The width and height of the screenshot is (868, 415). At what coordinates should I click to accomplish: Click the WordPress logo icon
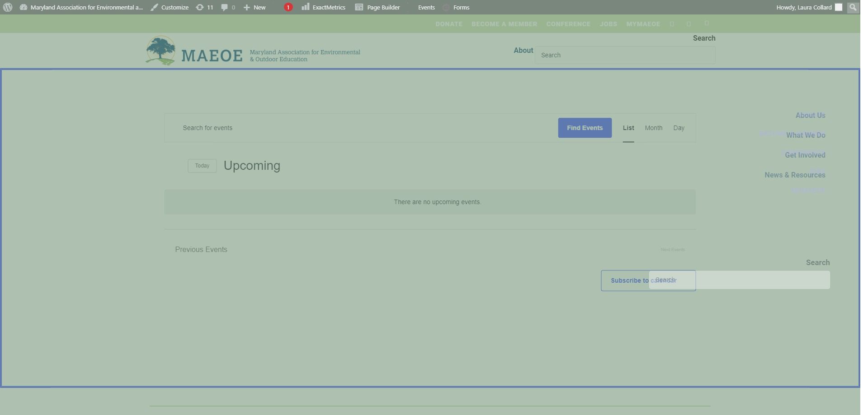(8, 7)
